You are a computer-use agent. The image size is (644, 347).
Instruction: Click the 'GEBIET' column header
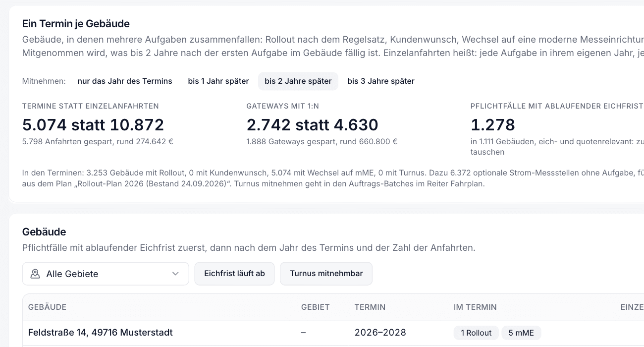pyautogui.click(x=316, y=307)
